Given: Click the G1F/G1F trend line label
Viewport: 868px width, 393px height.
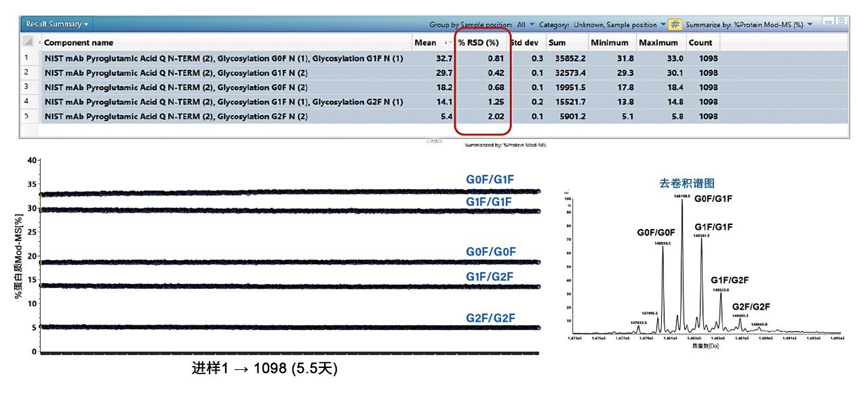Looking at the screenshot, I should [490, 201].
